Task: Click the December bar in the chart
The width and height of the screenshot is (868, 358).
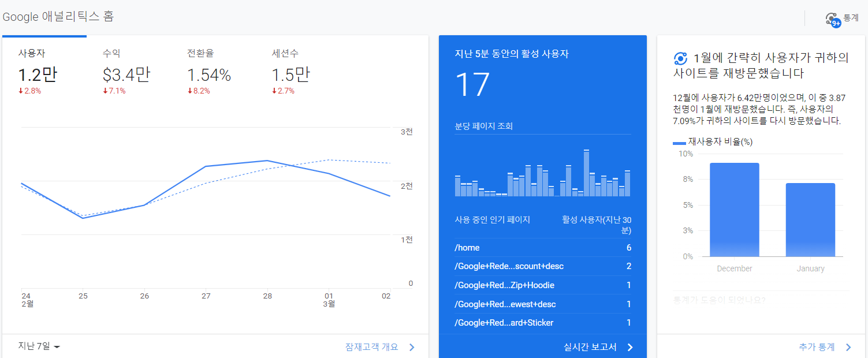Action: (735, 210)
